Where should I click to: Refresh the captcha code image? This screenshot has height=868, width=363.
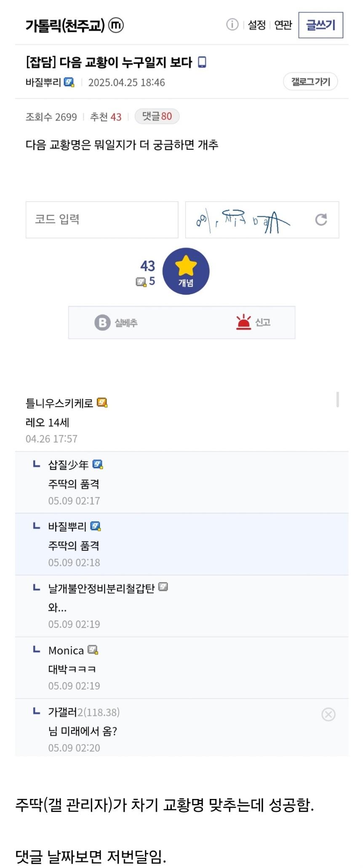321,220
